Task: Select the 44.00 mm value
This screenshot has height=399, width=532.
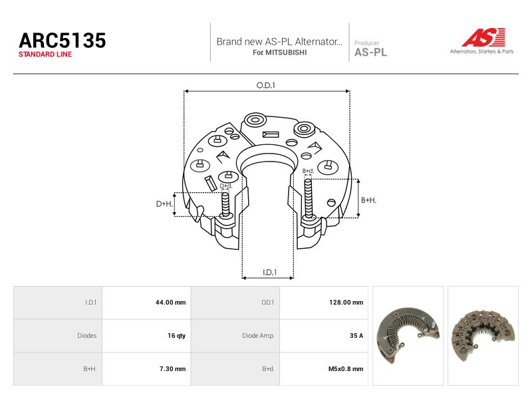Action: (170, 303)
